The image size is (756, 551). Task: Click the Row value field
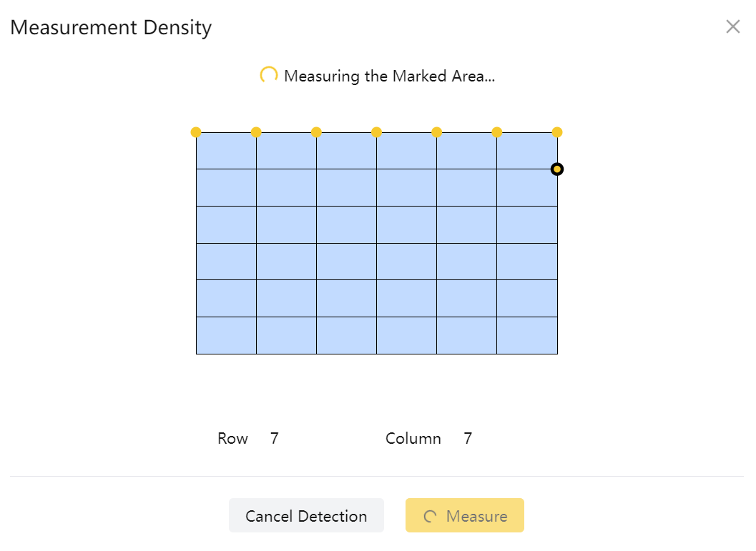(275, 439)
